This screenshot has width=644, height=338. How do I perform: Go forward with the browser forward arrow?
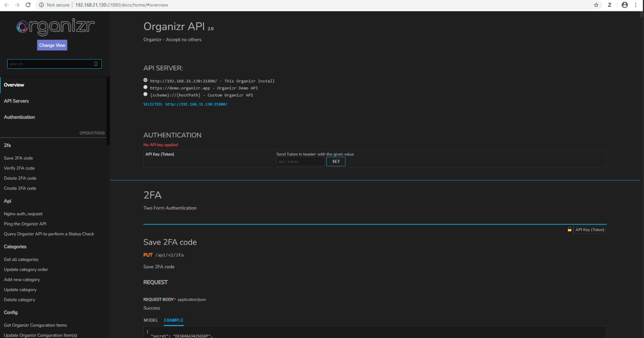(17, 5)
